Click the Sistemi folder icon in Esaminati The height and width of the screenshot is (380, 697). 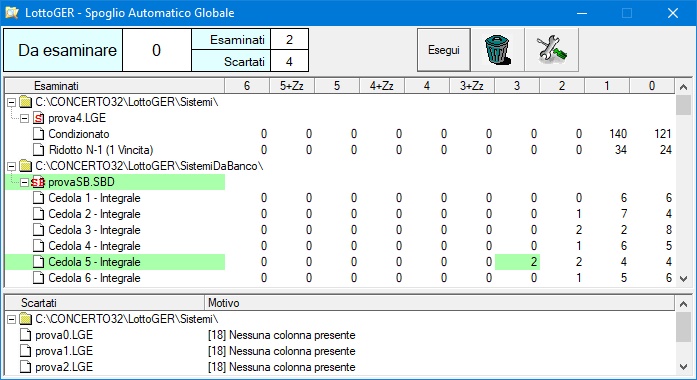26,102
